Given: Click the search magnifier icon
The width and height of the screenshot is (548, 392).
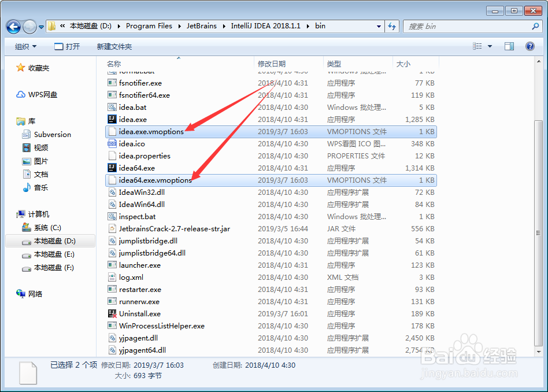Looking at the screenshot, I should [x=535, y=26].
